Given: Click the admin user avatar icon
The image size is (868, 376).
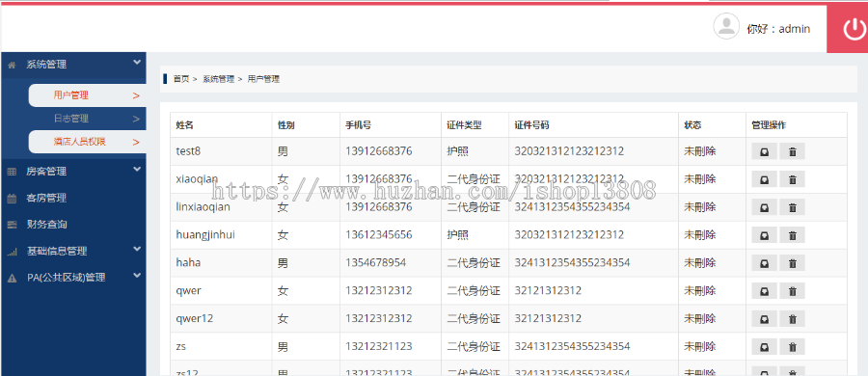Looking at the screenshot, I should tap(725, 26).
